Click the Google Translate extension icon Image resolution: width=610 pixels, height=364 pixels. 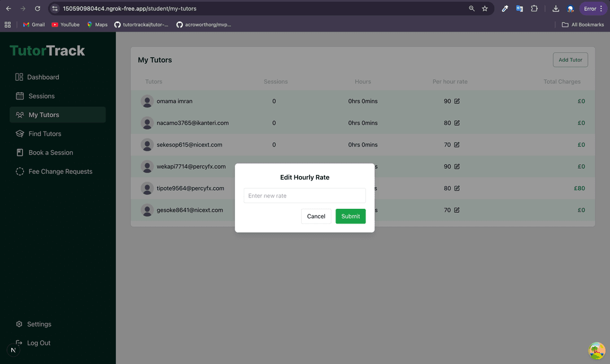click(520, 8)
